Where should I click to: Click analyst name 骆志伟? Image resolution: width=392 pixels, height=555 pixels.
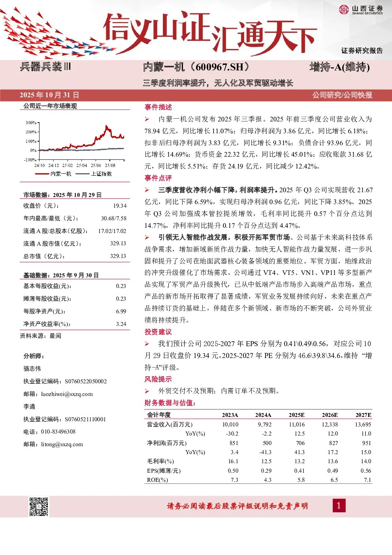pos(32,369)
